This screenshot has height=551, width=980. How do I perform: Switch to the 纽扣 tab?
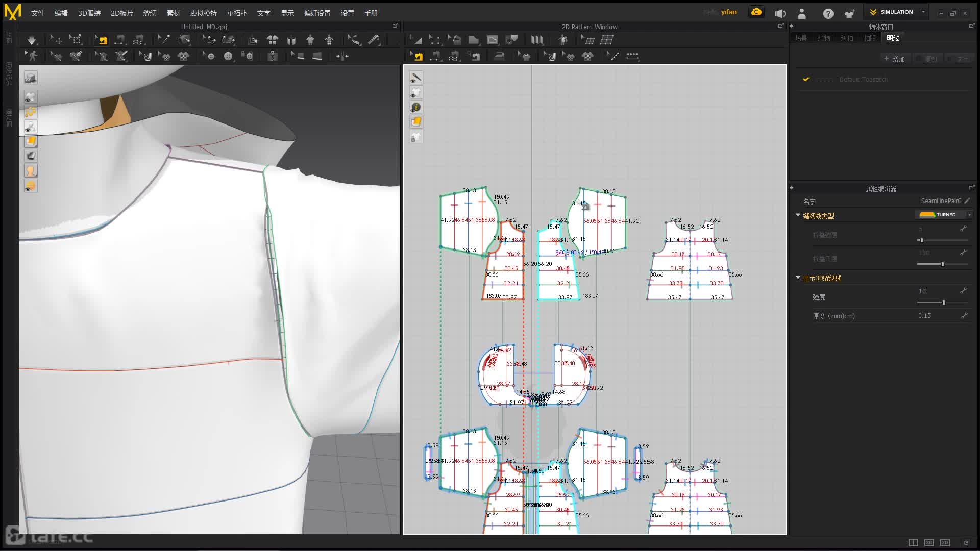(x=847, y=38)
